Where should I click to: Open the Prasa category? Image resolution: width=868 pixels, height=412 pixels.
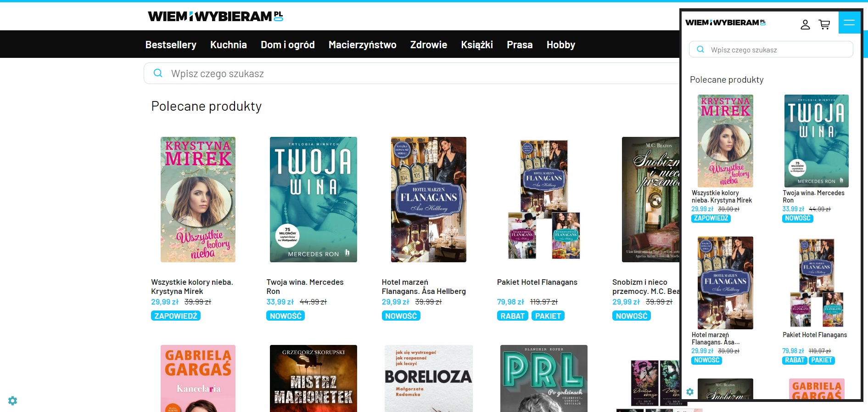(520, 45)
